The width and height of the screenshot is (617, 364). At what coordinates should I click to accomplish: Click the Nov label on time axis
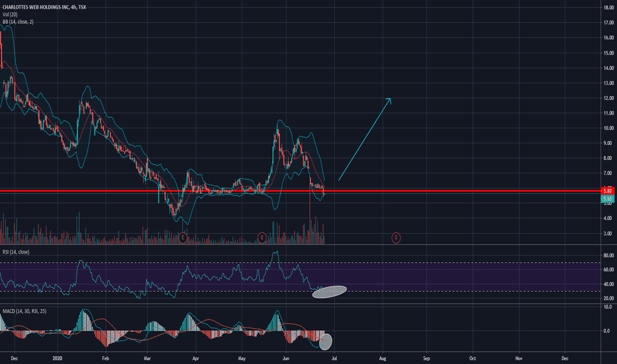tap(519, 359)
